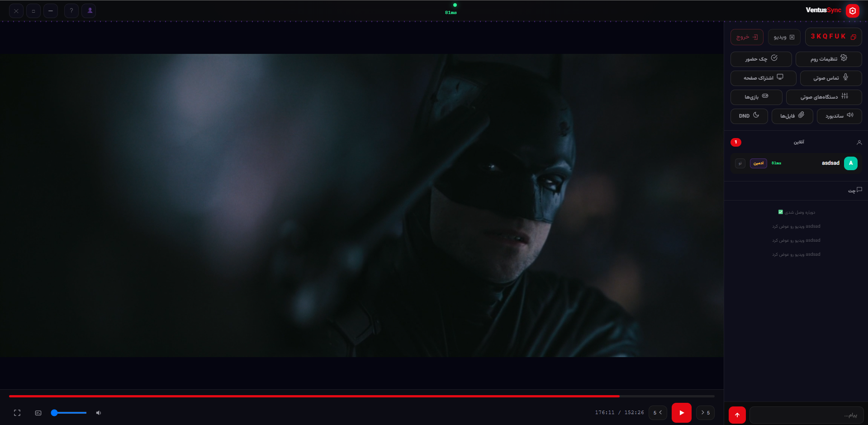
Task: Click the green 81ms ping next to asdsad
Action: 776,163
